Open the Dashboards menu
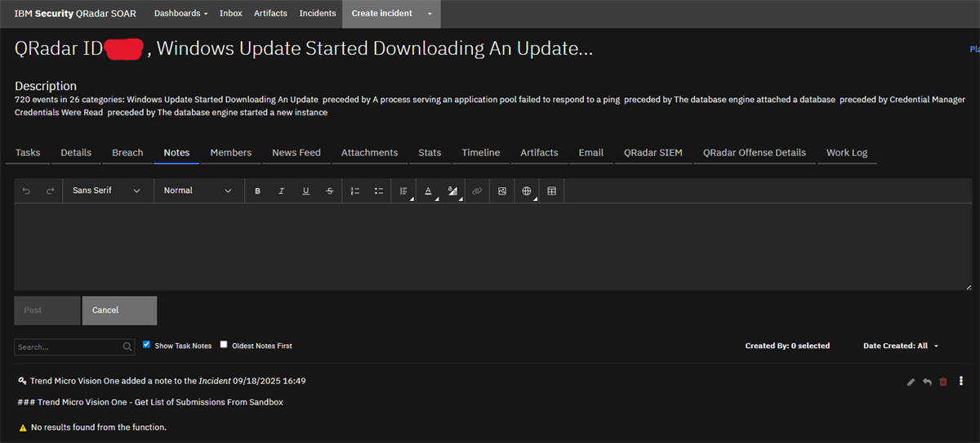The width and height of the screenshot is (980, 443). tap(180, 13)
